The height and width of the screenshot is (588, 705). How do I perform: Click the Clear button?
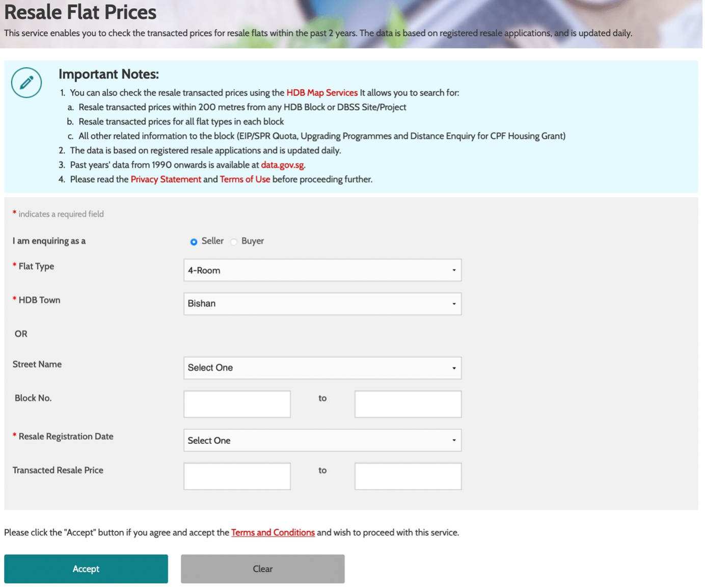(x=263, y=569)
